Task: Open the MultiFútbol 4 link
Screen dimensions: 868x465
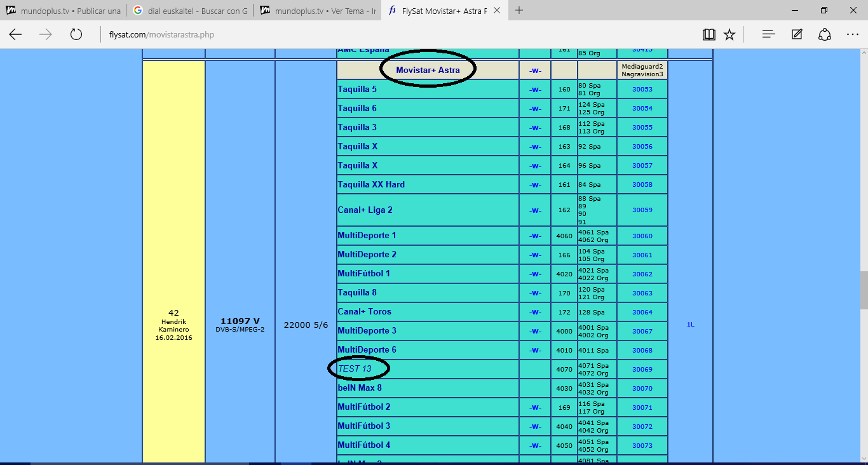Action: [364, 445]
